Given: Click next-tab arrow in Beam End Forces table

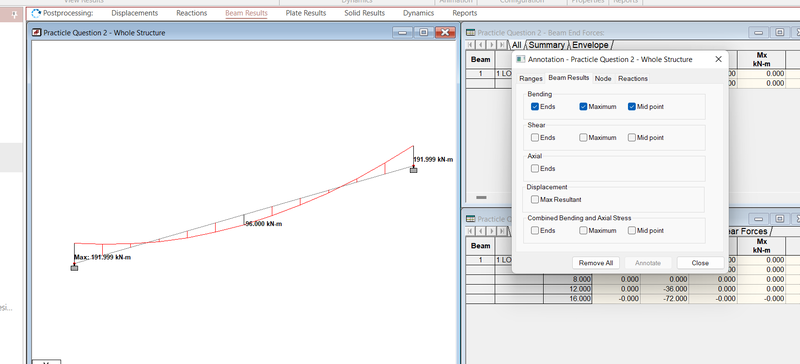Looking at the screenshot, I should (490, 45).
